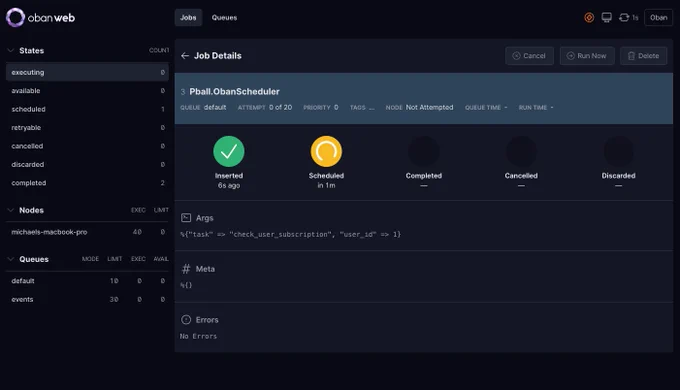Viewport: 680px width, 390px height.
Task: Click the Discarded status circle
Action: click(618, 151)
